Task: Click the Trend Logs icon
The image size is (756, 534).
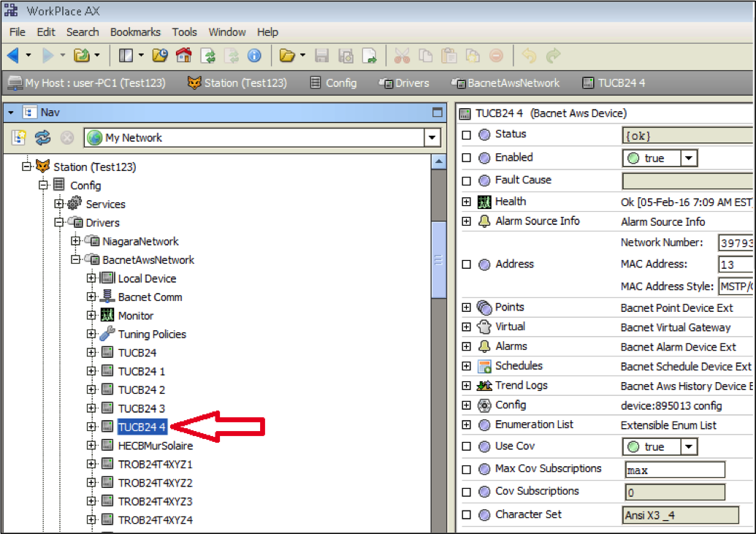Action: click(484, 386)
